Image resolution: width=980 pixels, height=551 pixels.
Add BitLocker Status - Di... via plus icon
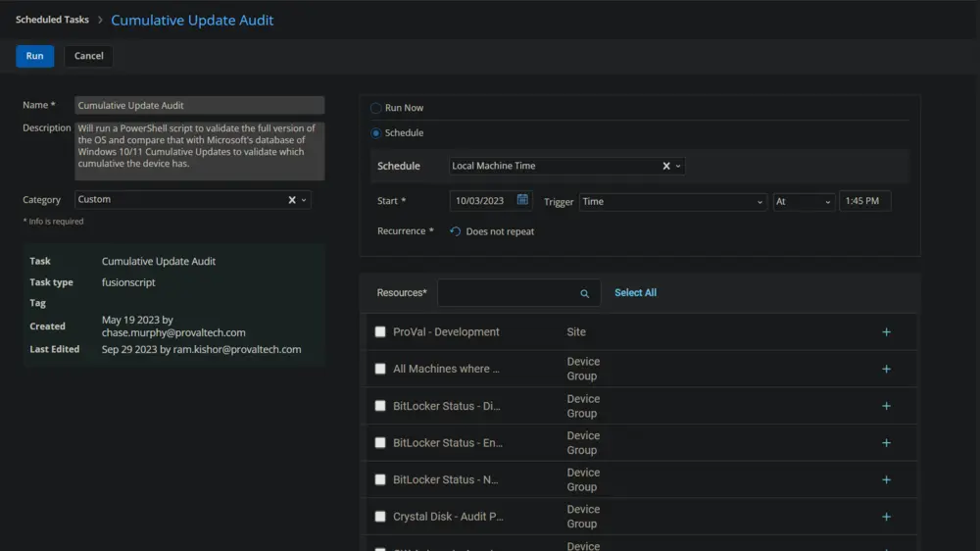click(886, 406)
